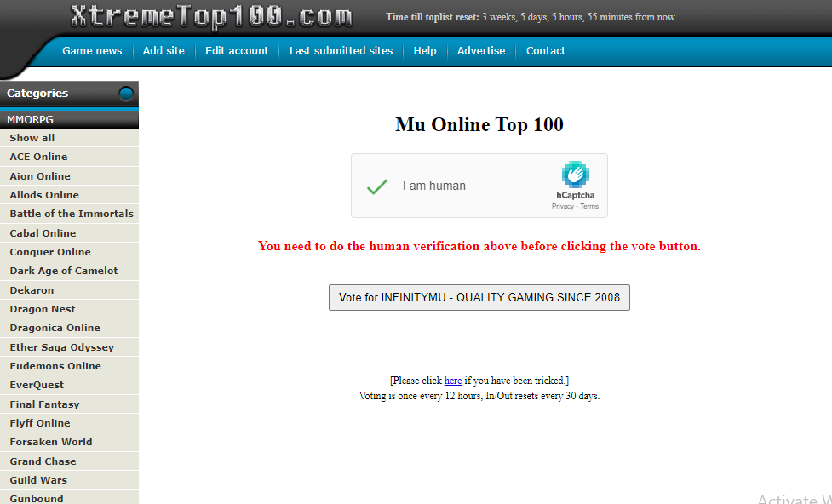
Task: Open the Game news menu item
Action: (x=92, y=51)
